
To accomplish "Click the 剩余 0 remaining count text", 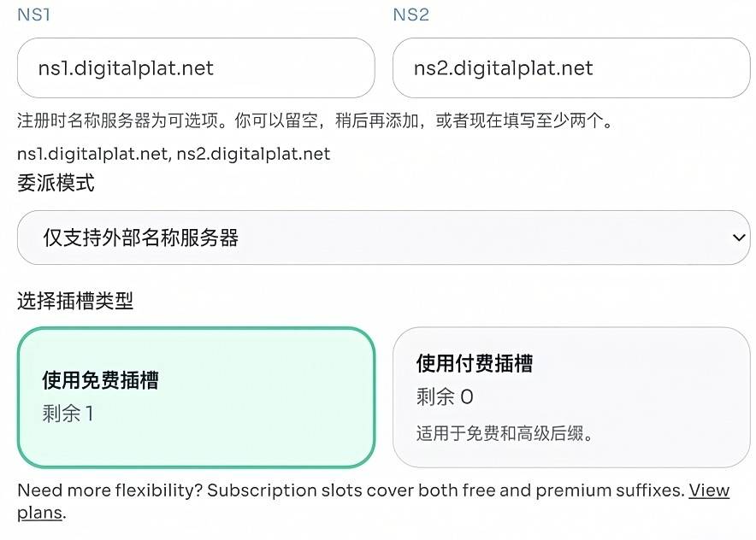I will [445, 397].
